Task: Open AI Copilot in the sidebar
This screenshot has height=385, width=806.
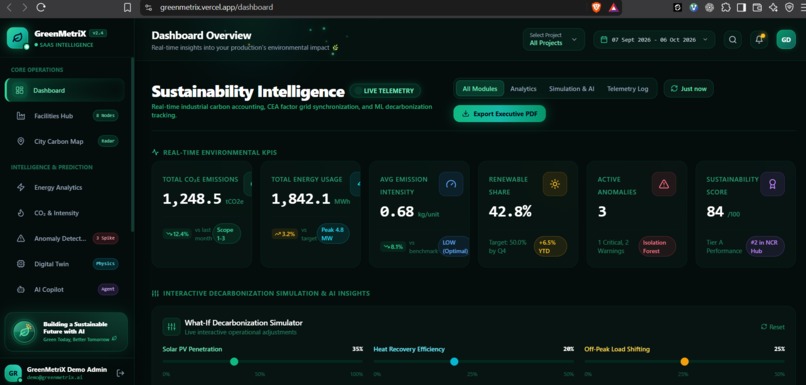Action: click(x=64, y=289)
